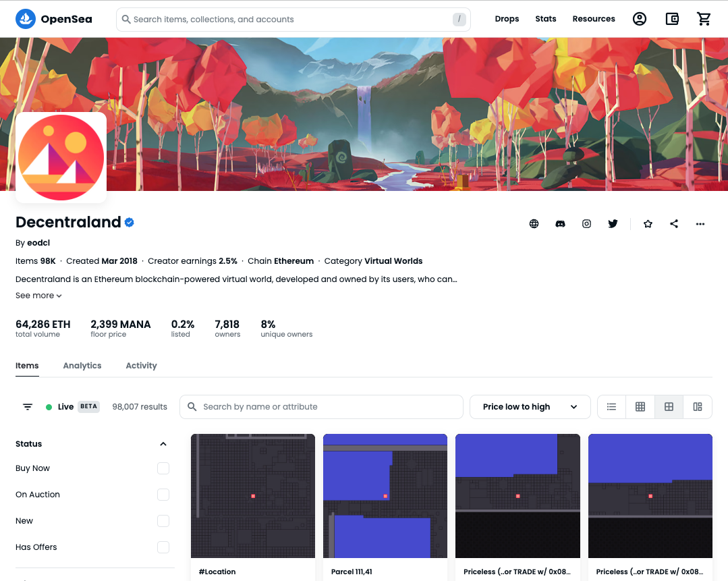Click the 64,286 ETH total volume stat

(43, 328)
